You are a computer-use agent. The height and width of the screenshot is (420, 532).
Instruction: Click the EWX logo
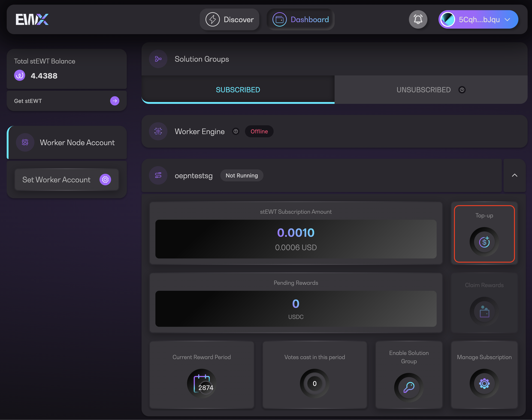(32, 19)
